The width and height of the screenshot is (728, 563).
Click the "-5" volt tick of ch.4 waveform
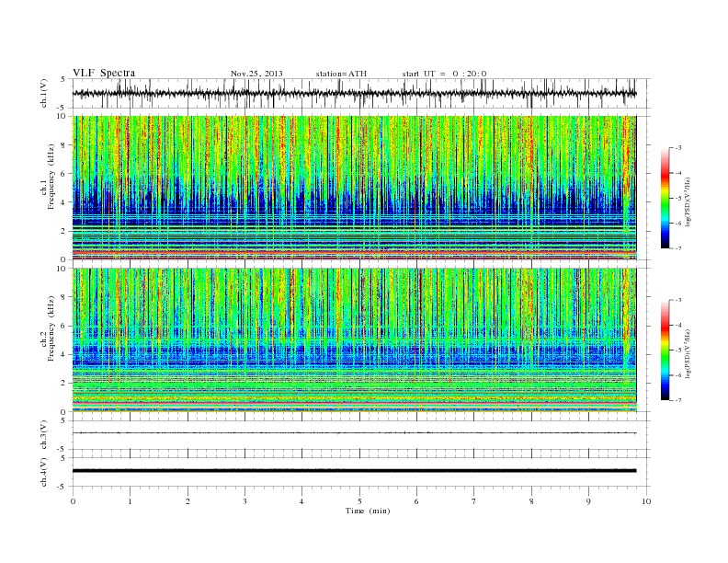tap(63, 487)
